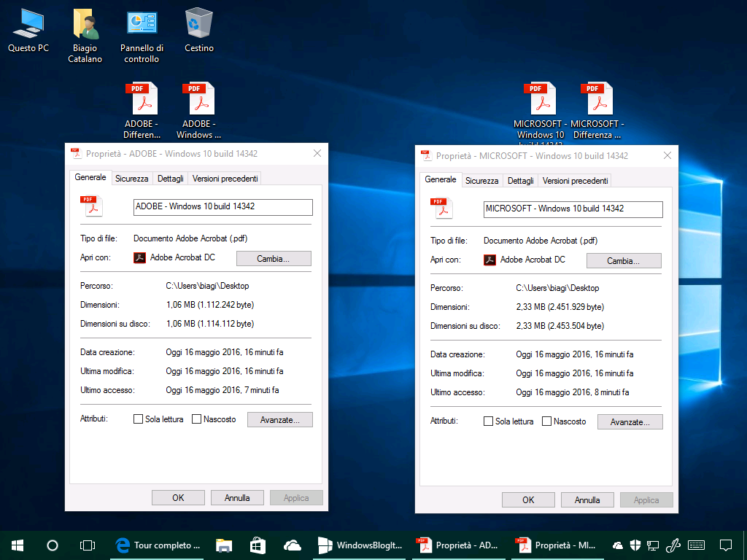Viewport: 747px width, 560px height.
Task: Open the Cestino recycle bin icon
Action: click(198, 30)
